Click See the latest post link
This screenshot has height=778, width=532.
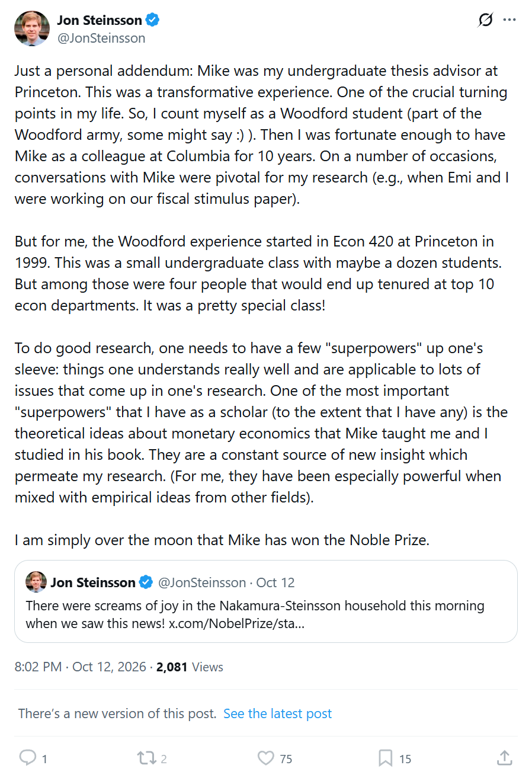coord(277,713)
